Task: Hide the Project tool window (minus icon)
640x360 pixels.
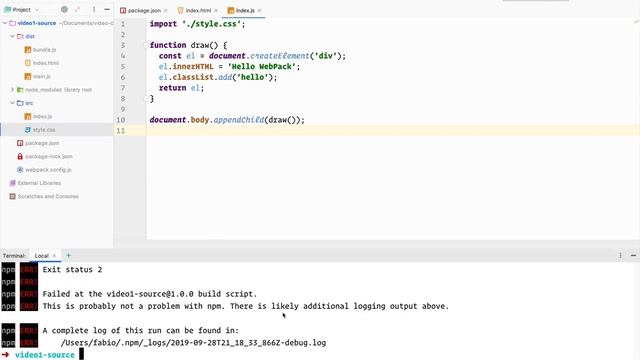Action: click(x=107, y=9)
